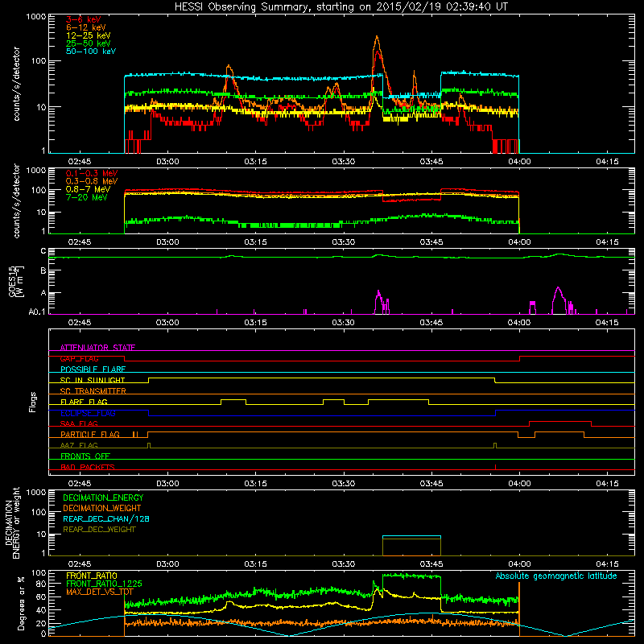Select the FRONTS_OFF flag label
The width and height of the screenshot is (644, 644).
pyautogui.click(x=85, y=456)
